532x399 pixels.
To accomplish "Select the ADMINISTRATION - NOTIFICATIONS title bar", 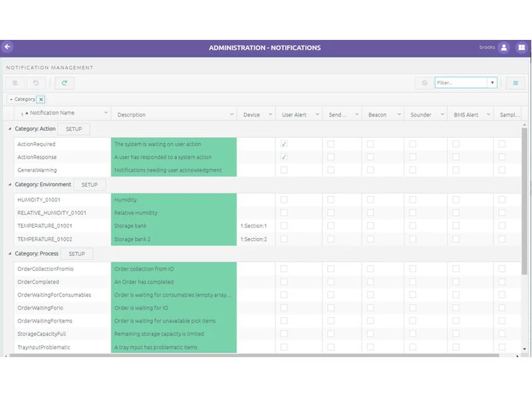I will coord(266,47).
